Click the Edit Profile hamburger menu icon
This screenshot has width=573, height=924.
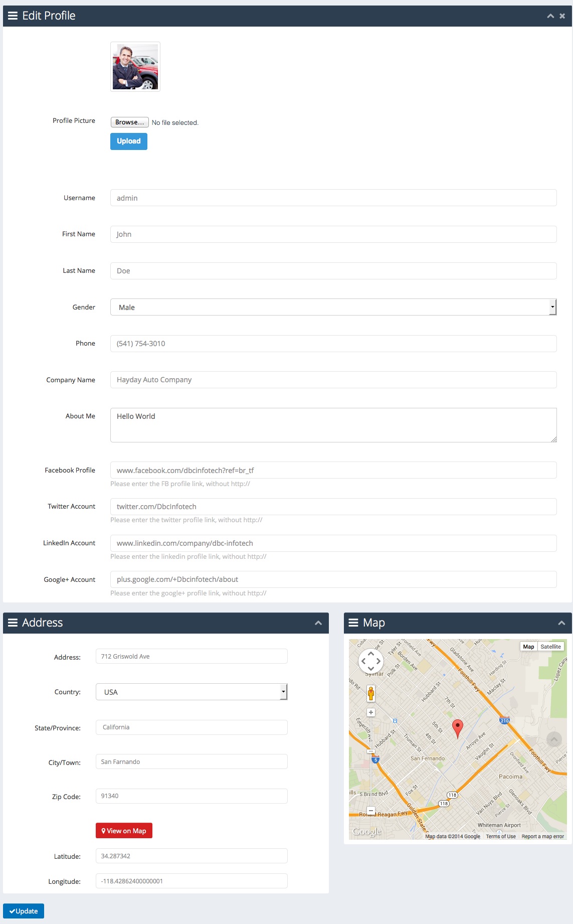pyautogui.click(x=13, y=16)
